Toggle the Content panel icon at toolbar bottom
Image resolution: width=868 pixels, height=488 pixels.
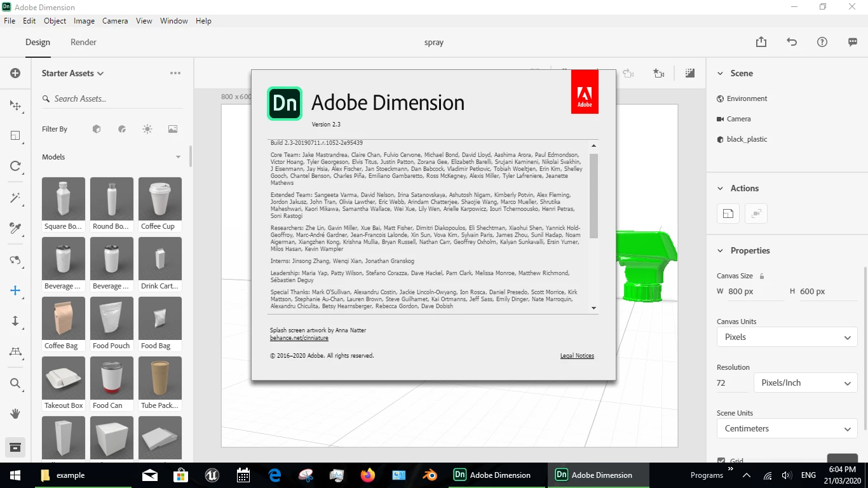point(15,447)
